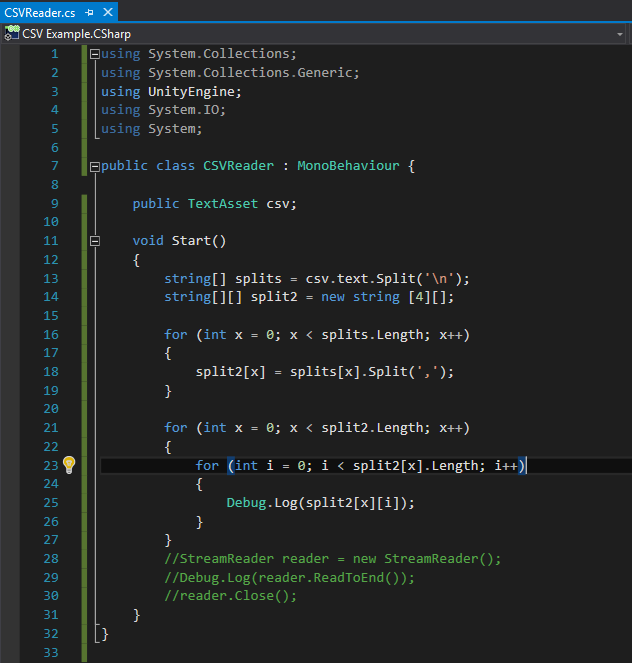Click line number 23 in the margin
Screen dimensions: 632x663
point(51,465)
